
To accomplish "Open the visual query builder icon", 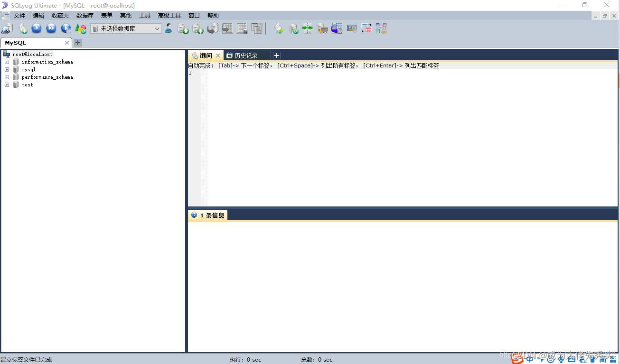I will 366,28.
